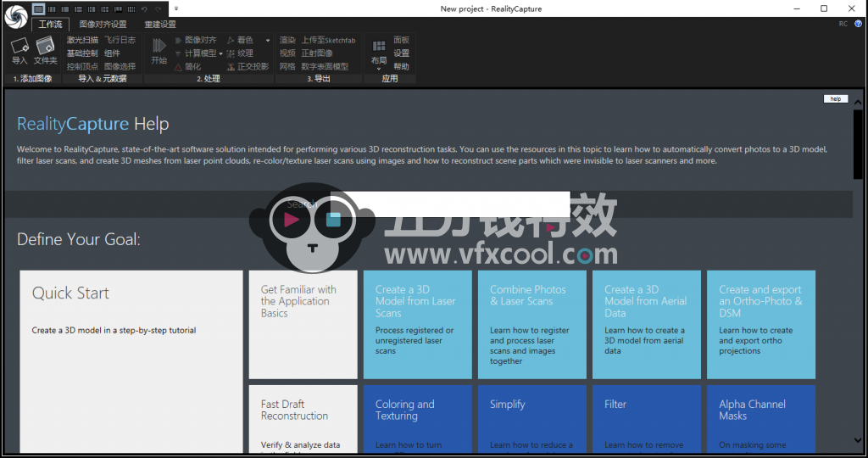Click Laser Scan (激光扫描) import

coord(82,40)
